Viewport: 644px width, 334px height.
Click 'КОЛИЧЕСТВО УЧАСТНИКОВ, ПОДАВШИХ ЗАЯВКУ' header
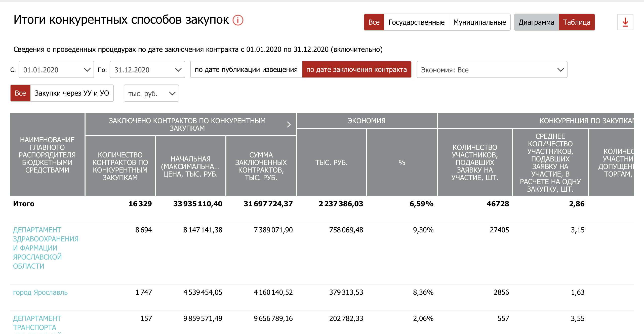[x=475, y=162]
